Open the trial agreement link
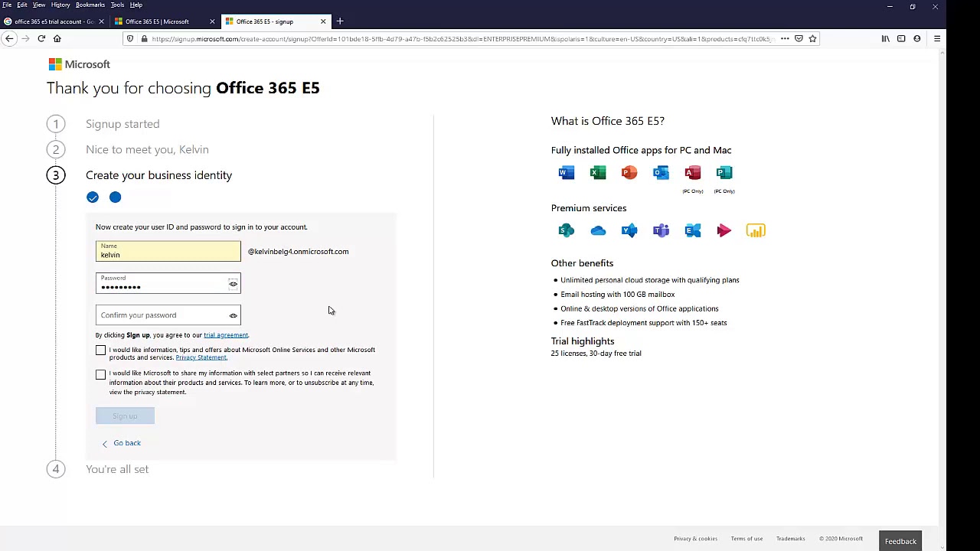Viewport: 980px width, 551px height. [x=226, y=335]
